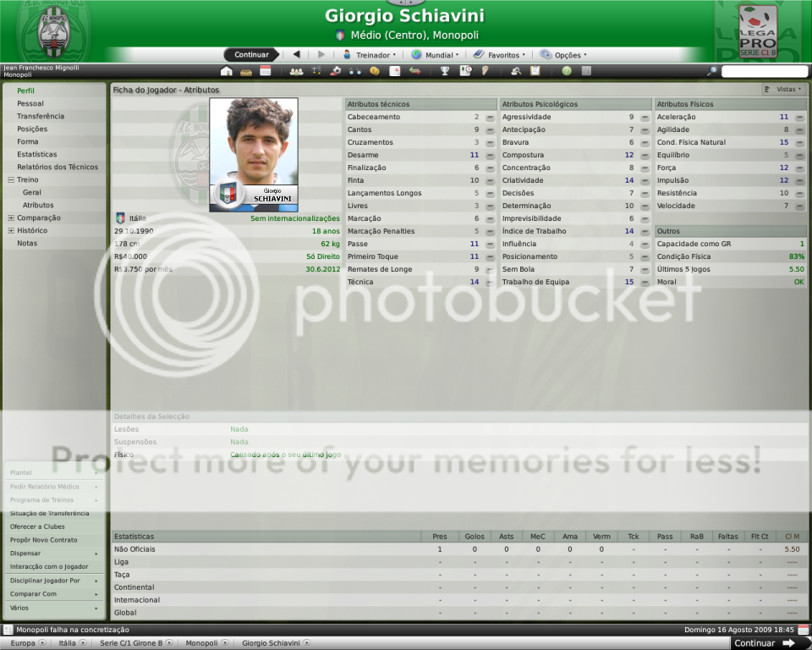Click the transfer arrows icon
The image size is (812, 650).
coord(415,71)
